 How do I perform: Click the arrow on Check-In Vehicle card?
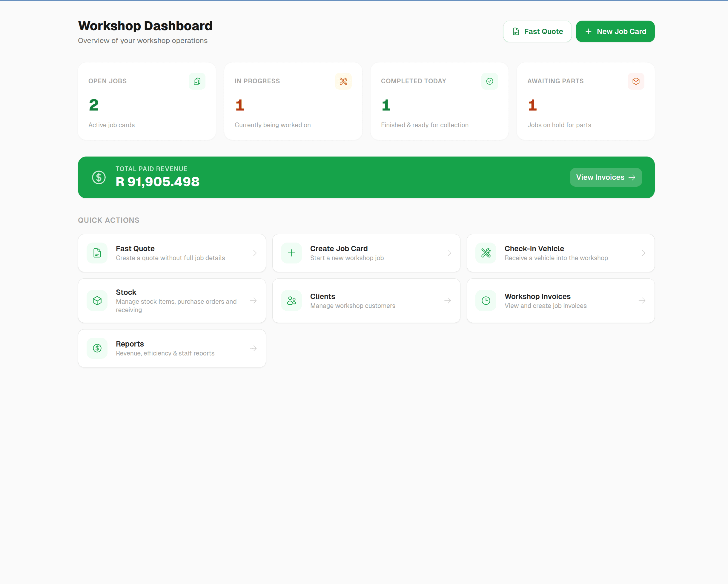click(642, 253)
